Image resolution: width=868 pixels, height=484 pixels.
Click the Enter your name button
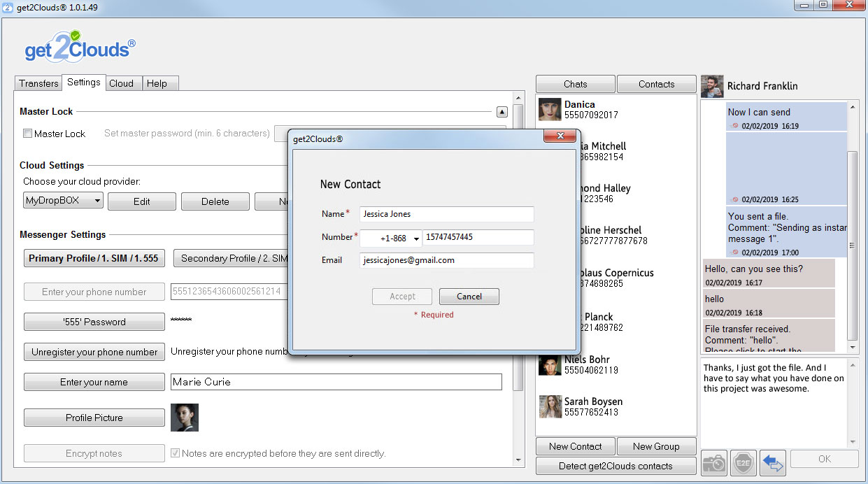(94, 382)
